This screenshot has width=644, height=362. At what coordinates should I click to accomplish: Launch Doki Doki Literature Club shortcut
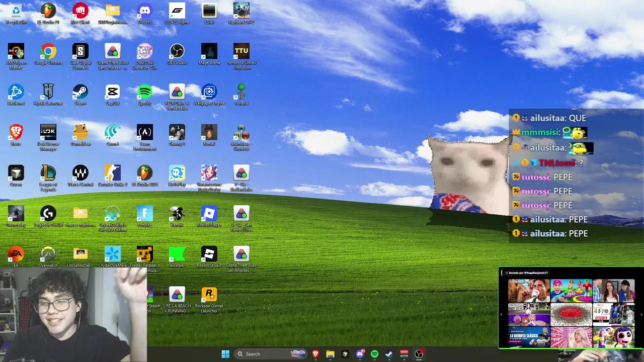click(144, 56)
